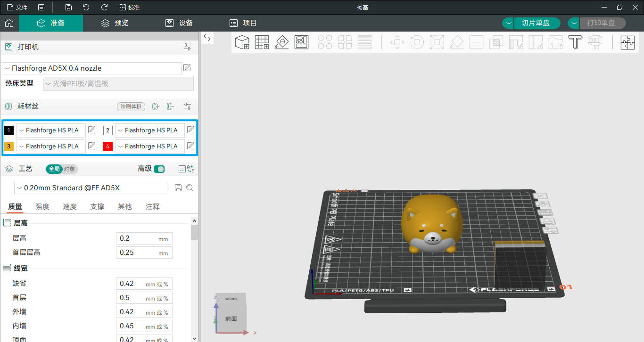This screenshot has height=342, width=644.
Task: Select the Text emboss T tool
Action: (575, 42)
